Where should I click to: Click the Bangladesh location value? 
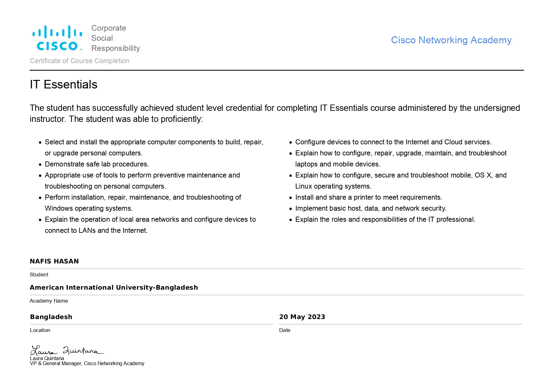click(x=51, y=317)
